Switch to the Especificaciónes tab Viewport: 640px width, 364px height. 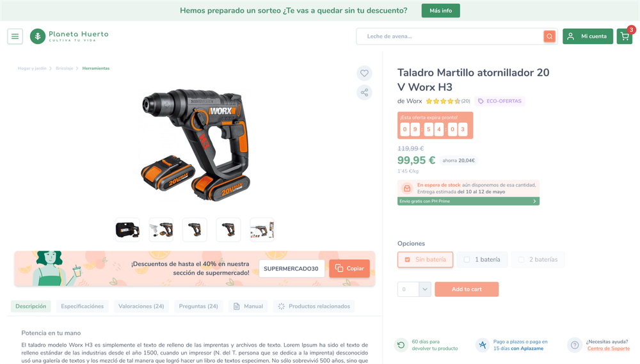pyautogui.click(x=83, y=306)
